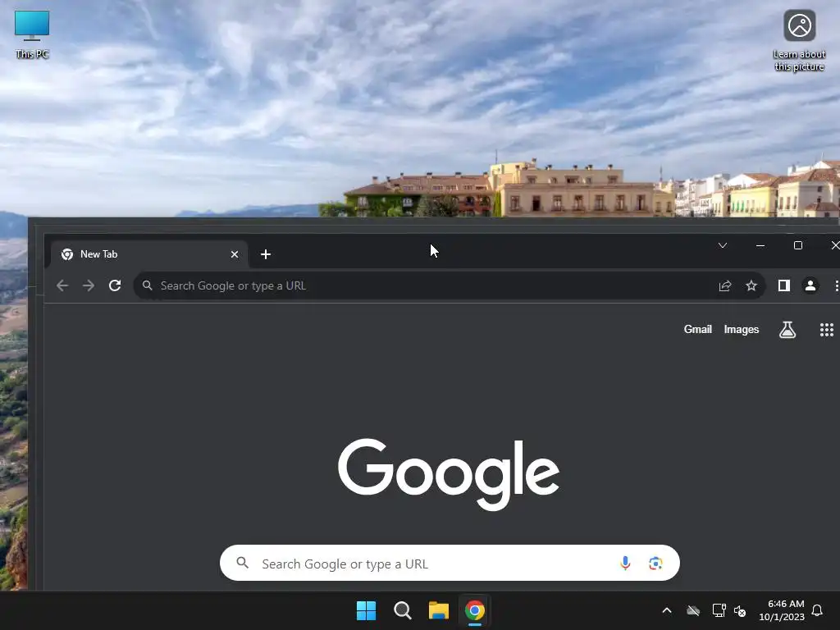Minimize the Chrome window

[x=760, y=245]
